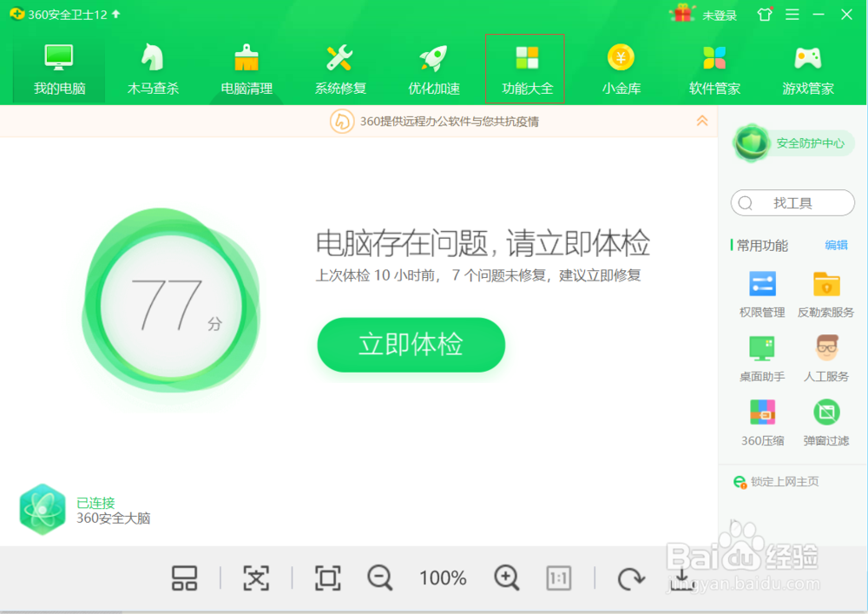Collapse the notice banner with double chevron
The width and height of the screenshot is (868, 614).
(x=702, y=121)
